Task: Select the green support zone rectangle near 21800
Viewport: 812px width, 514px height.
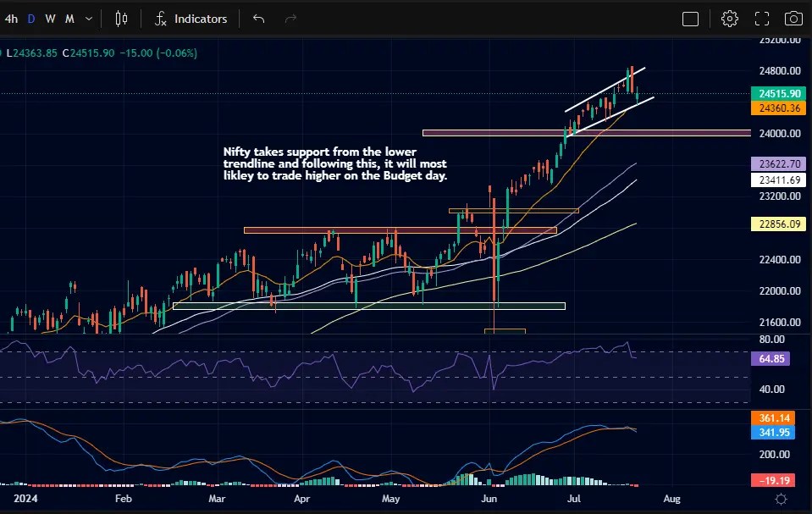Action: 368,306
